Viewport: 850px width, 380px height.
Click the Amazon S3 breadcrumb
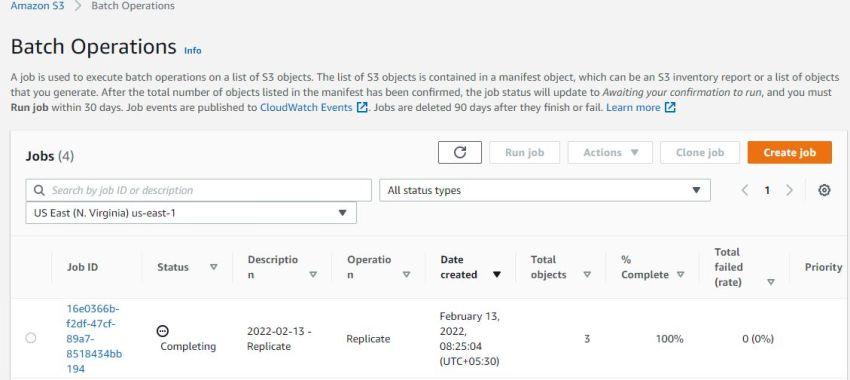point(37,6)
